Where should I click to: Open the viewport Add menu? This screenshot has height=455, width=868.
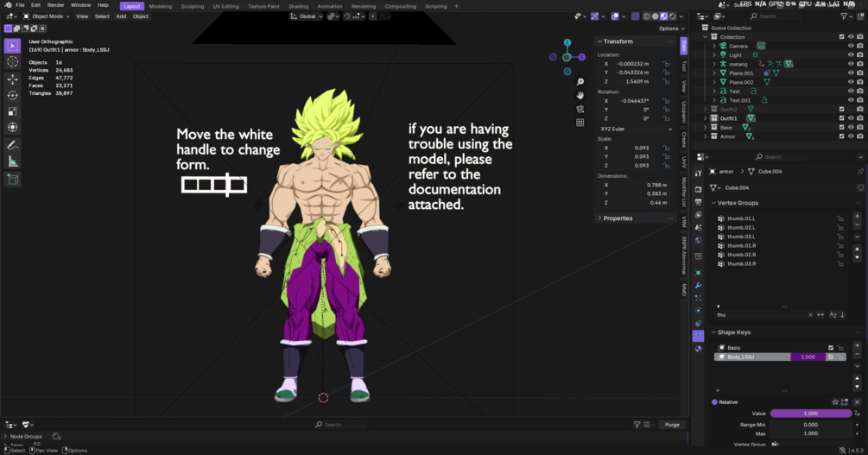(121, 16)
